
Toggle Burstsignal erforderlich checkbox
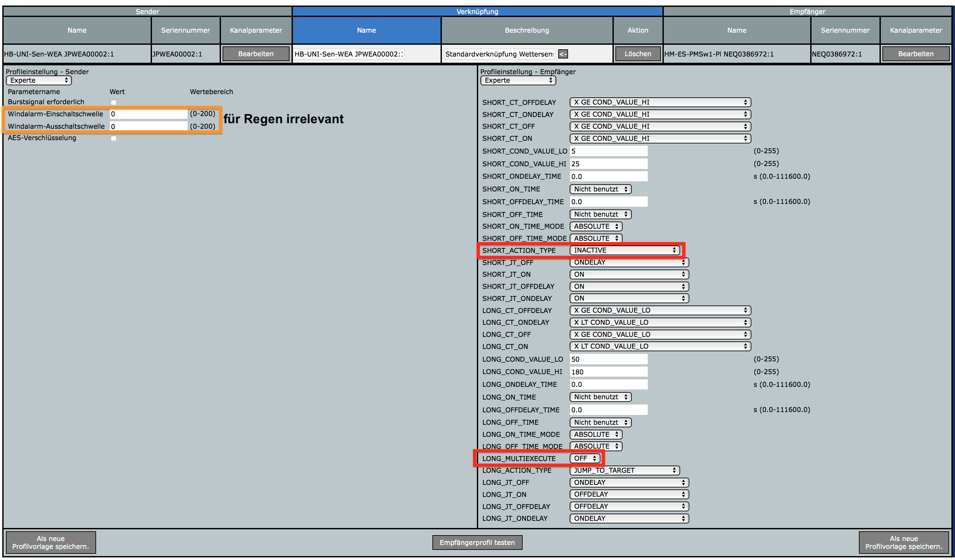point(113,102)
